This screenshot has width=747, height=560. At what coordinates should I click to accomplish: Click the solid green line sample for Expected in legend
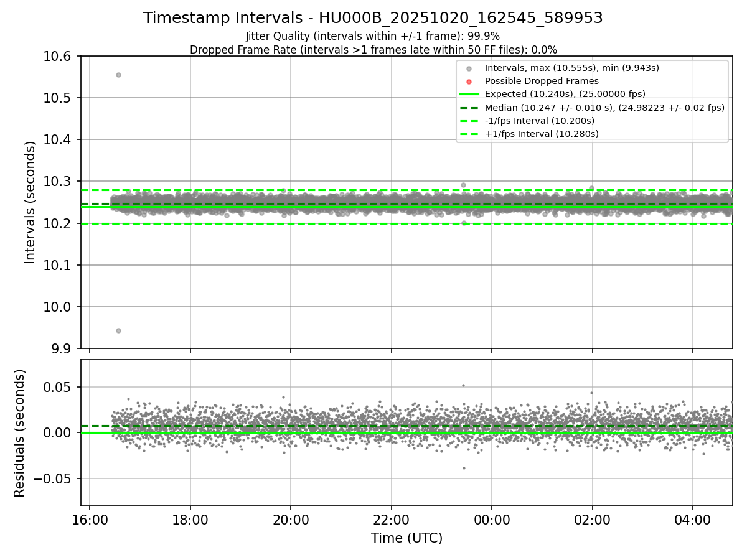click(x=469, y=95)
